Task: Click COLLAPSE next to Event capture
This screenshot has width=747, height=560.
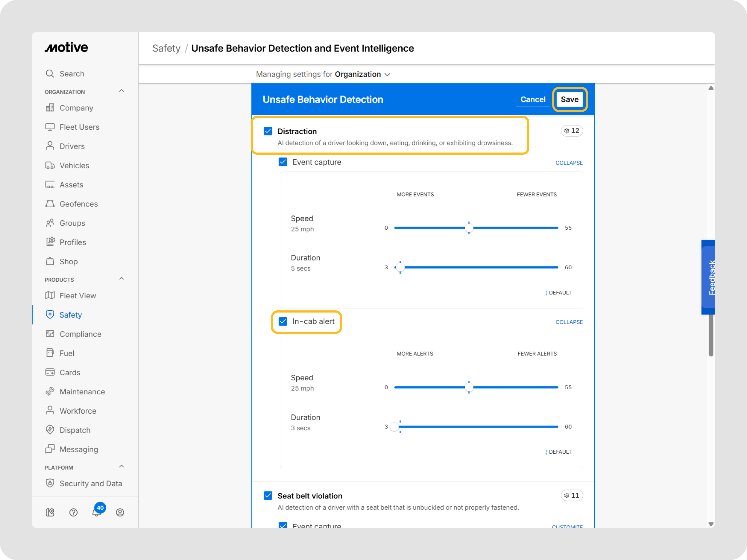Action: (x=569, y=163)
